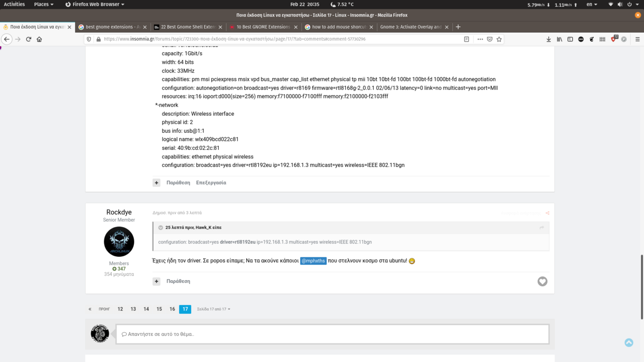Open the Library bookshelf icon
The image size is (644, 362).
[x=559, y=39]
